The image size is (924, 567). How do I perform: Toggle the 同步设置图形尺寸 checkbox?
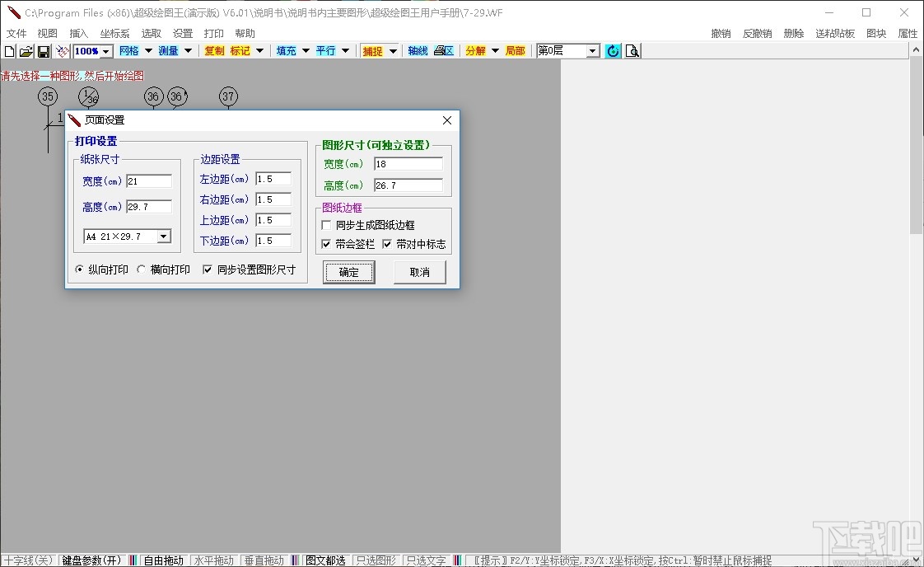(207, 269)
